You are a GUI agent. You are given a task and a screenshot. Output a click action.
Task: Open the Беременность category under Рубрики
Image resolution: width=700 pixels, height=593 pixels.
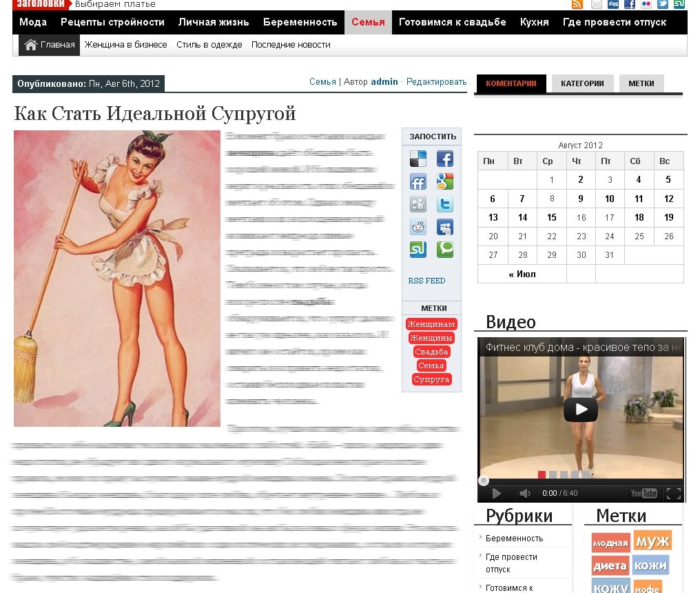[514, 539]
